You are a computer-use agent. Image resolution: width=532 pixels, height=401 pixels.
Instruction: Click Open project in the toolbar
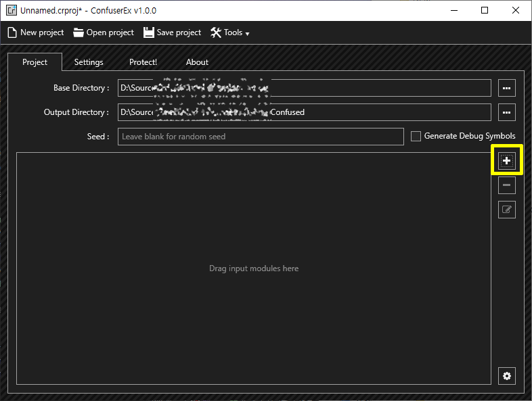[x=104, y=32]
